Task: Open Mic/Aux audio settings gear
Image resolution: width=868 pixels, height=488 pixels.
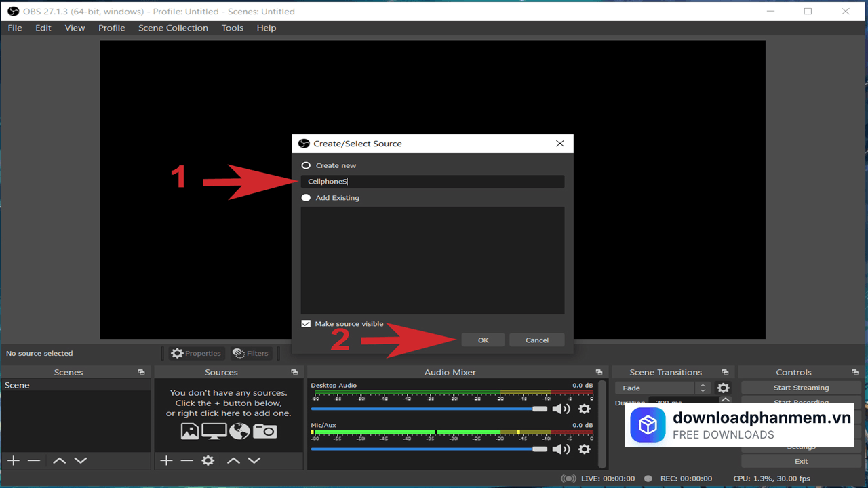Action: 584,449
